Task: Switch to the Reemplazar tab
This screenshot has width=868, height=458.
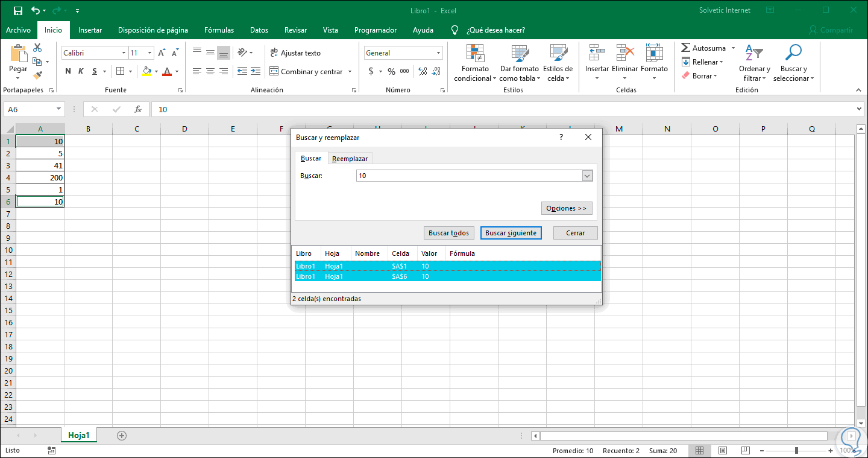Action: (x=350, y=158)
